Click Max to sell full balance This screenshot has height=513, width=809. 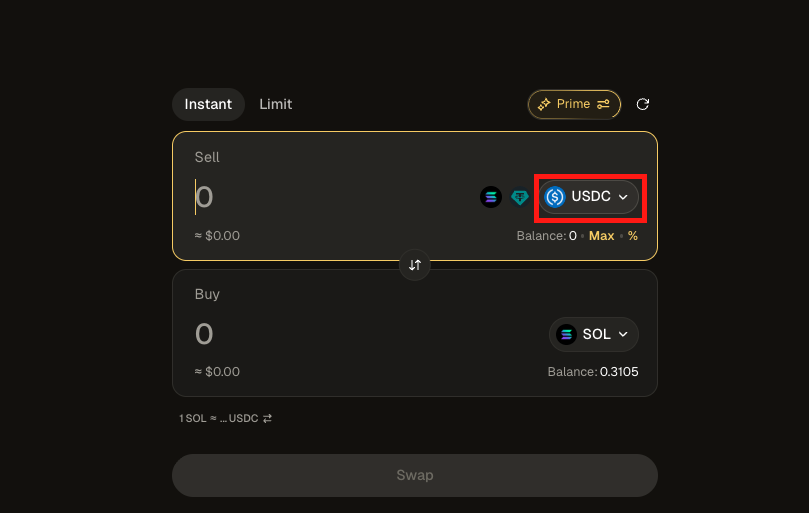[602, 236]
